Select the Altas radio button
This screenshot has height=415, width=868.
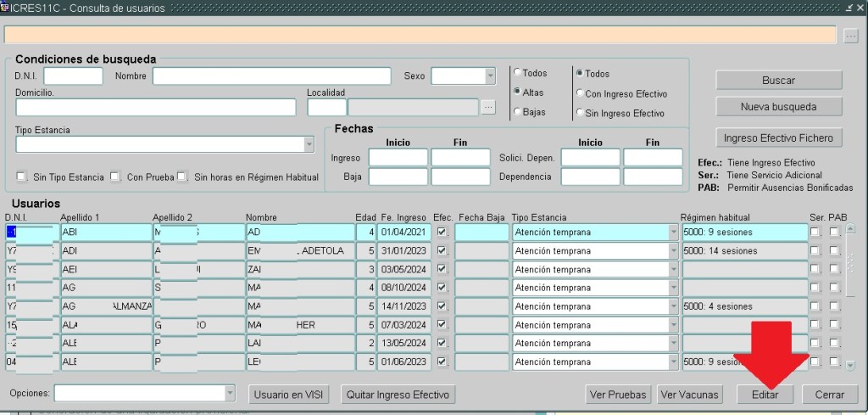[x=515, y=93]
